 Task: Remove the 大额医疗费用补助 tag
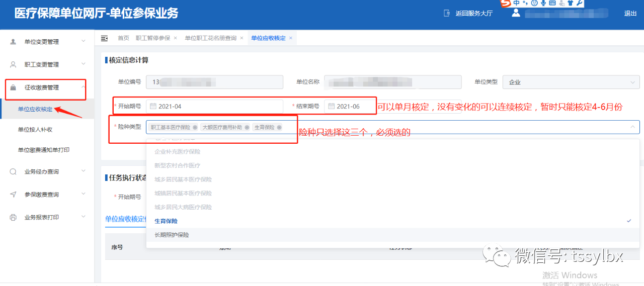(x=247, y=128)
